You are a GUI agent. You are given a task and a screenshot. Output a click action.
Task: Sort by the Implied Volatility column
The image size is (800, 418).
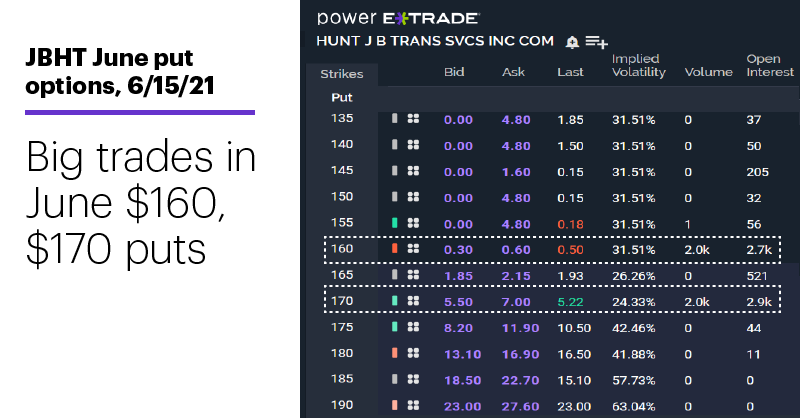coord(639,65)
